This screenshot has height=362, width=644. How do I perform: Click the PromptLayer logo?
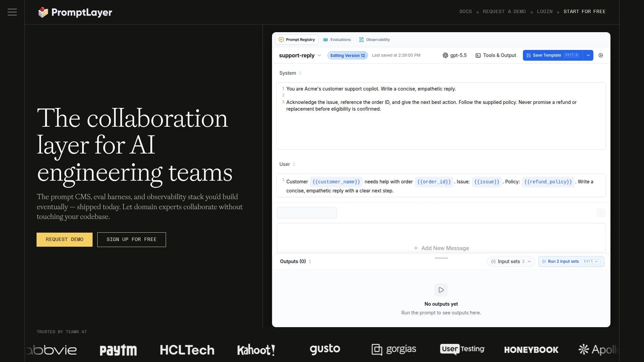click(x=75, y=12)
